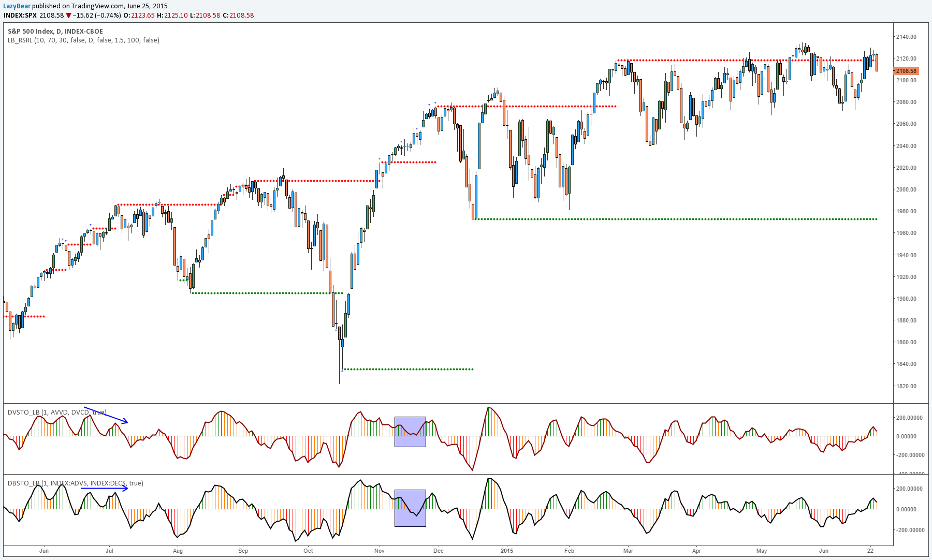Click the close value C:2108.58 in header
Image resolution: width=932 pixels, height=560 pixels.
[x=238, y=16]
